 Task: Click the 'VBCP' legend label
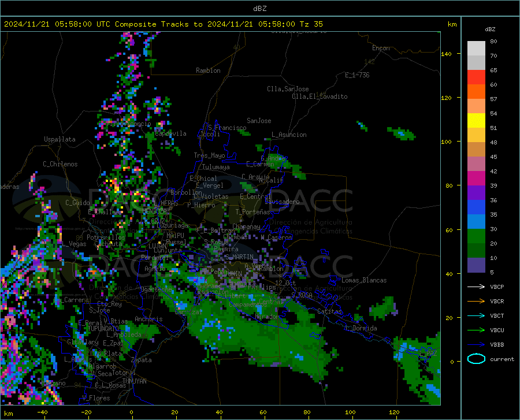[497, 287]
